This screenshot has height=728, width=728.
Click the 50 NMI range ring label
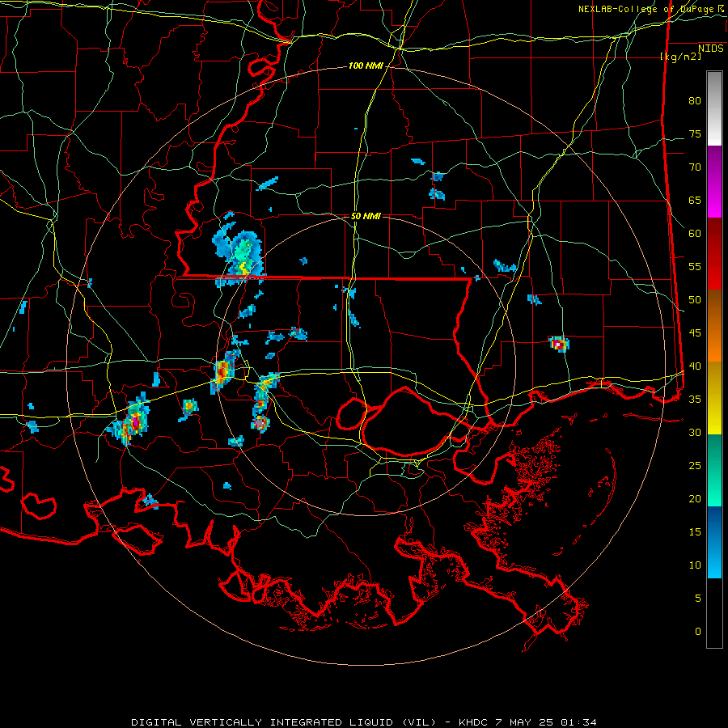pyautogui.click(x=366, y=216)
